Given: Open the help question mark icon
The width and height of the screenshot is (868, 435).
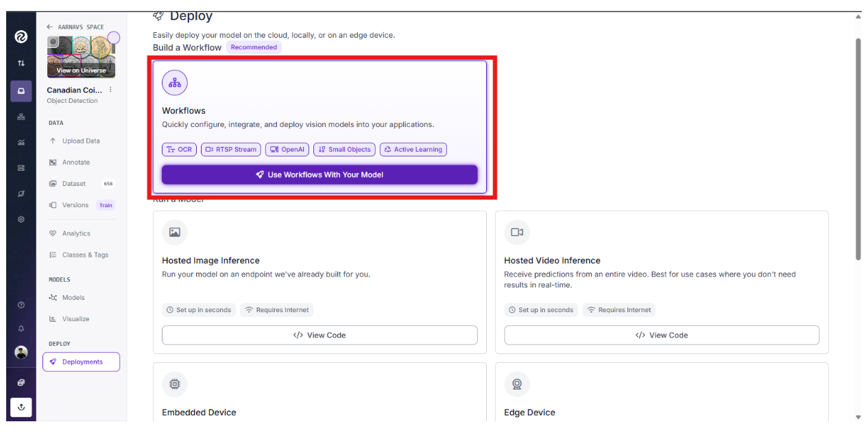Looking at the screenshot, I should pos(21,305).
